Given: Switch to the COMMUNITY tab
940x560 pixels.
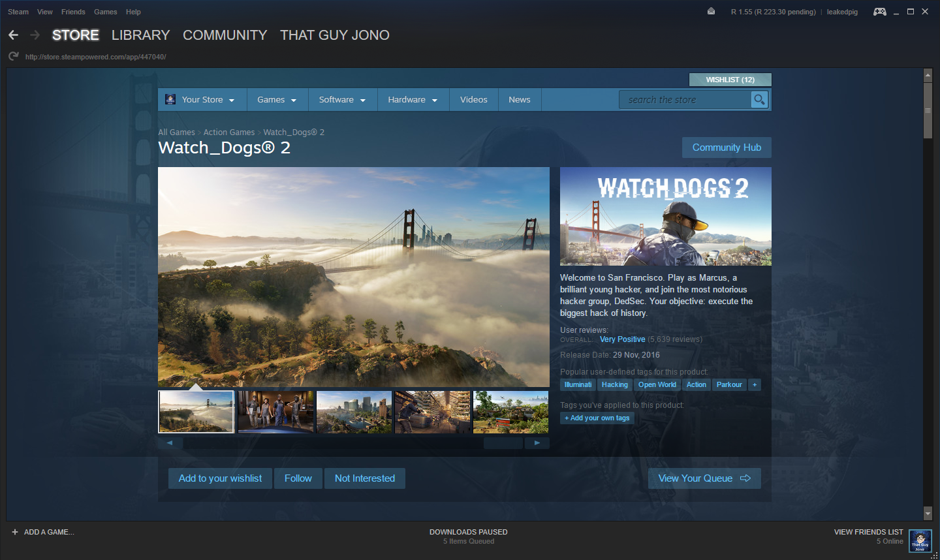Looking at the screenshot, I should tap(225, 35).
